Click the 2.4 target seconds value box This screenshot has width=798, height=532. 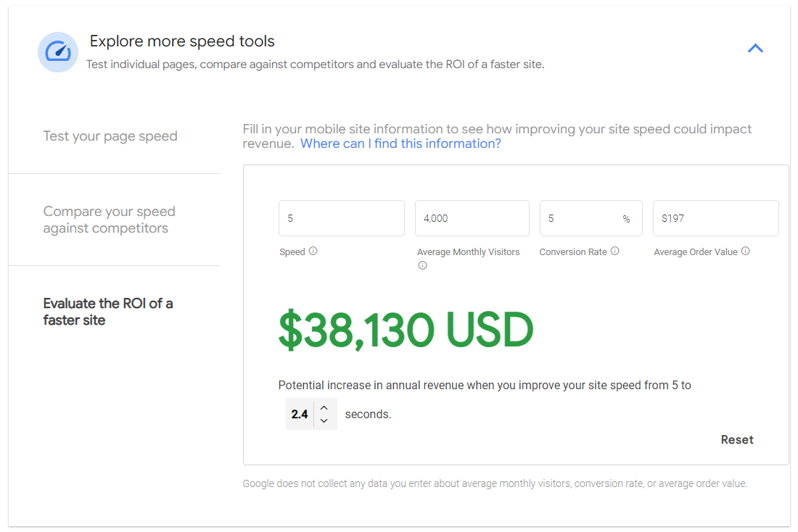point(300,414)
